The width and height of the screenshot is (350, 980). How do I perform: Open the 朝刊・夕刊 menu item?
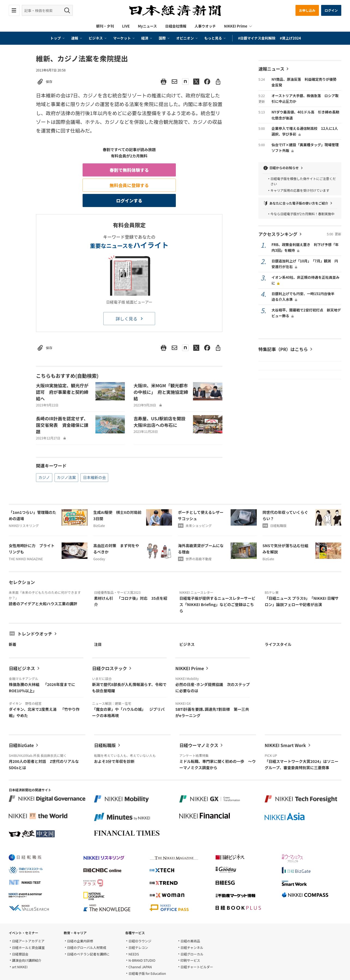point(105,26)
